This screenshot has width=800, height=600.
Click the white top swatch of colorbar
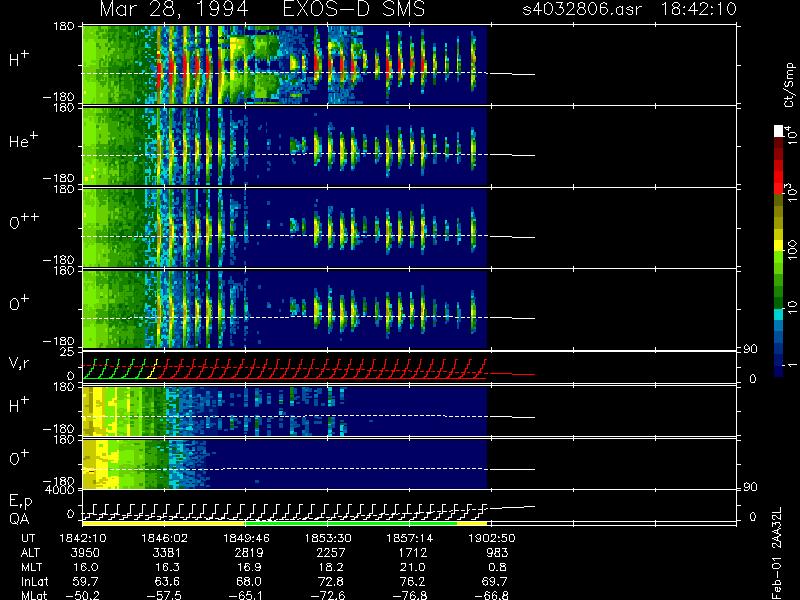779,131
